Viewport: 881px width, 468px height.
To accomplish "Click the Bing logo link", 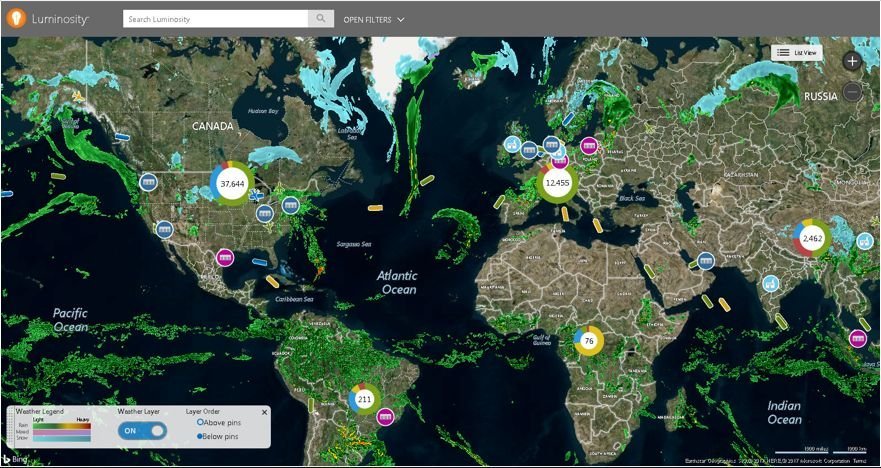I will [16, 458].
